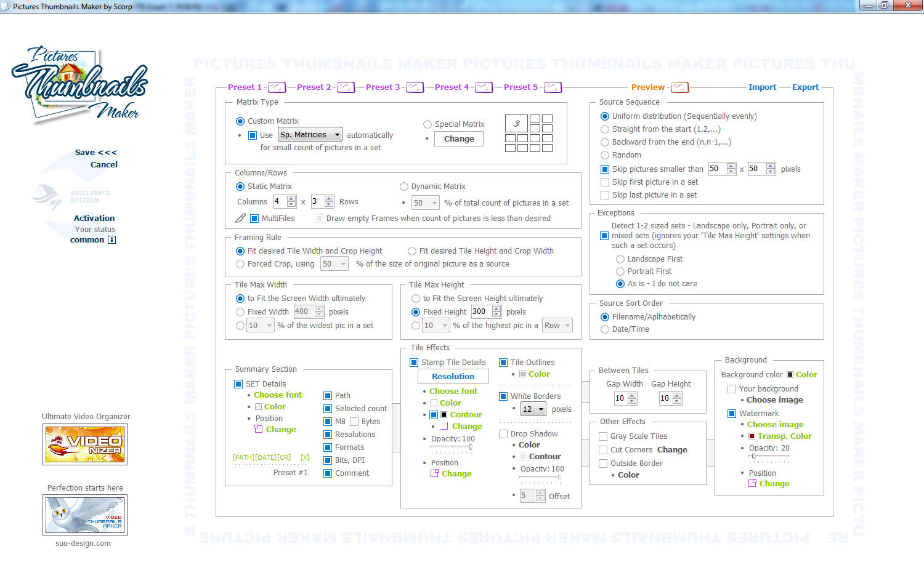Click the Drop Shadow opacity slider

tap(541, 478)
